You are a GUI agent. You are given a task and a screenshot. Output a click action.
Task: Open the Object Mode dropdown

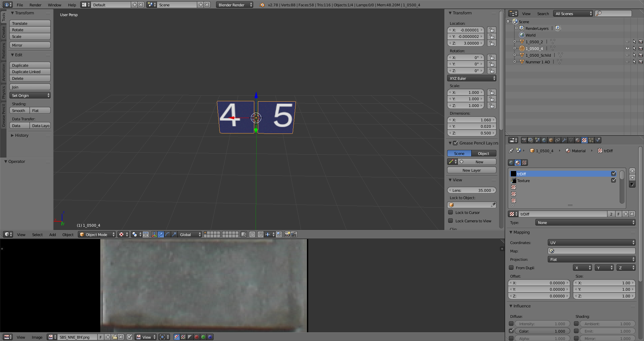[97, 234]
